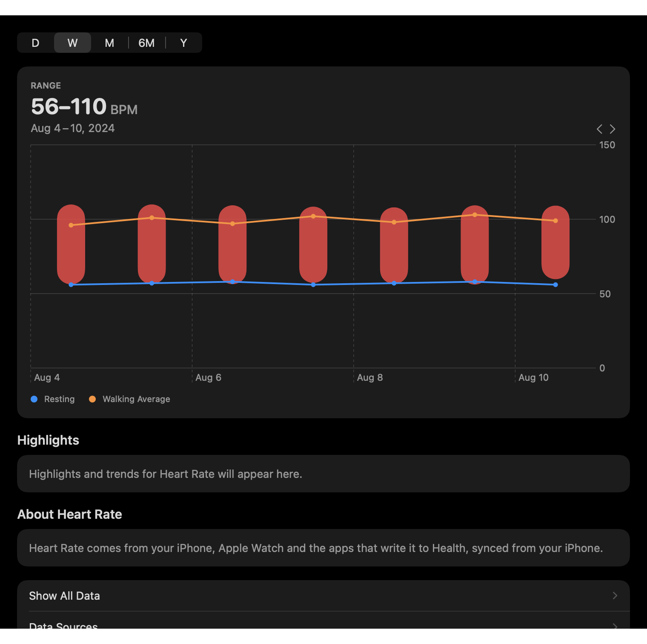Click the 56–110 BPM range value

pyautogui.click(x=84, y=106)
